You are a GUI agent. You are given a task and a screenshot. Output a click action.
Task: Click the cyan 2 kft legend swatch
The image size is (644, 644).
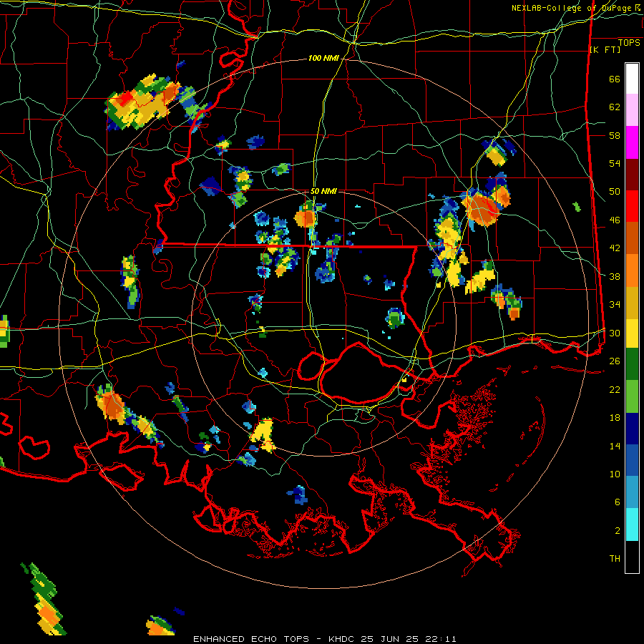pos(632,525)
